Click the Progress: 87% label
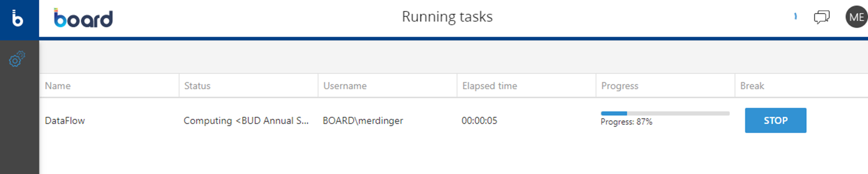Image resolution: width=868 pixels, height=174 pixels. click(x=626, y=122)
